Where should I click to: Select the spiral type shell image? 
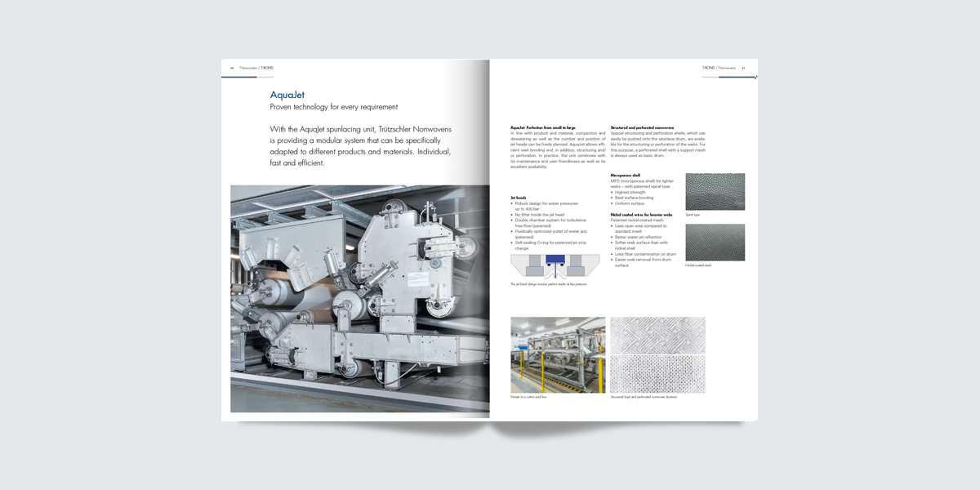point(715,191)
